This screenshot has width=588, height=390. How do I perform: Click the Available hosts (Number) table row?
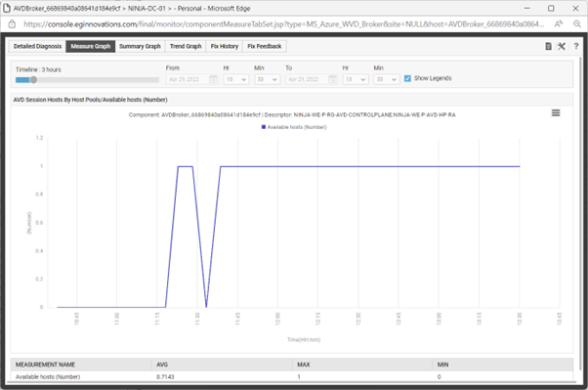click(292, 376)
